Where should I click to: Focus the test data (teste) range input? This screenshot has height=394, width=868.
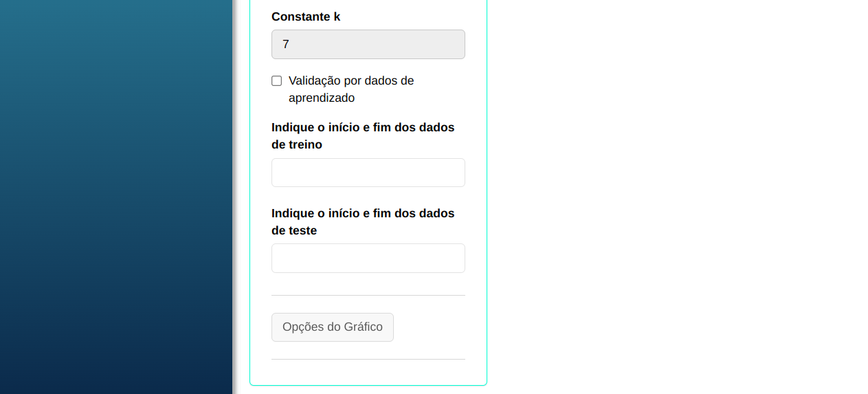coord(368,259)
